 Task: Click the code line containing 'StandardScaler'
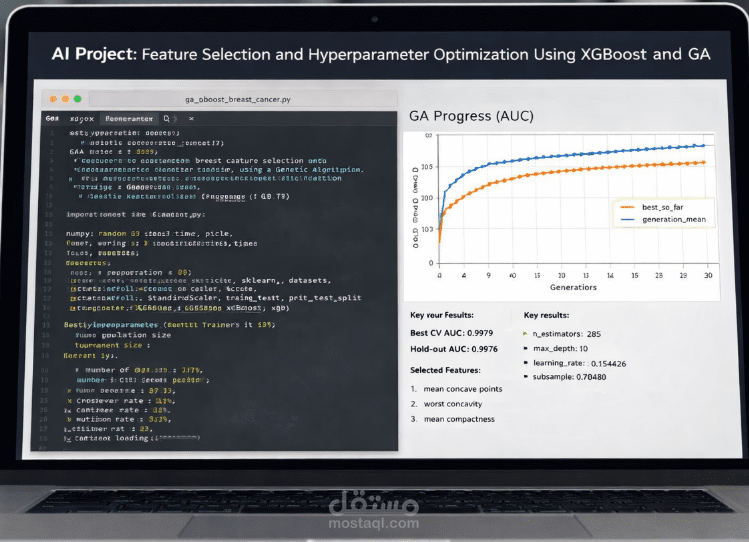tap(216, 298)
